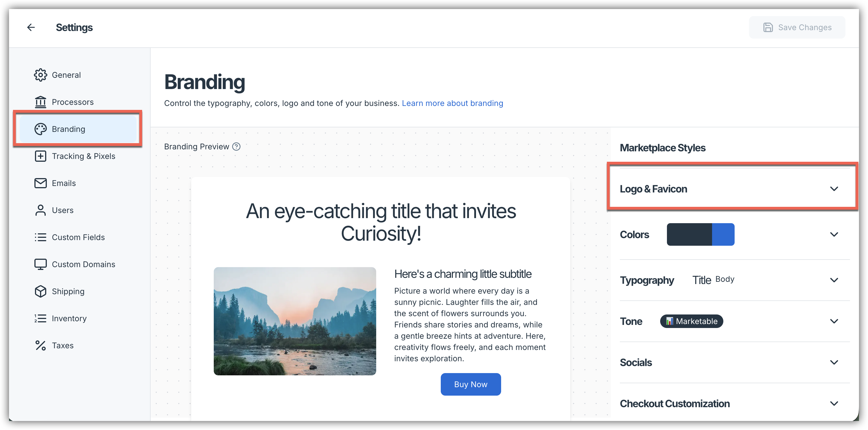The image size is (868, 430).
Task: Click the Processors bank icon
Action: pyautogui.click(x=40, y=102)
